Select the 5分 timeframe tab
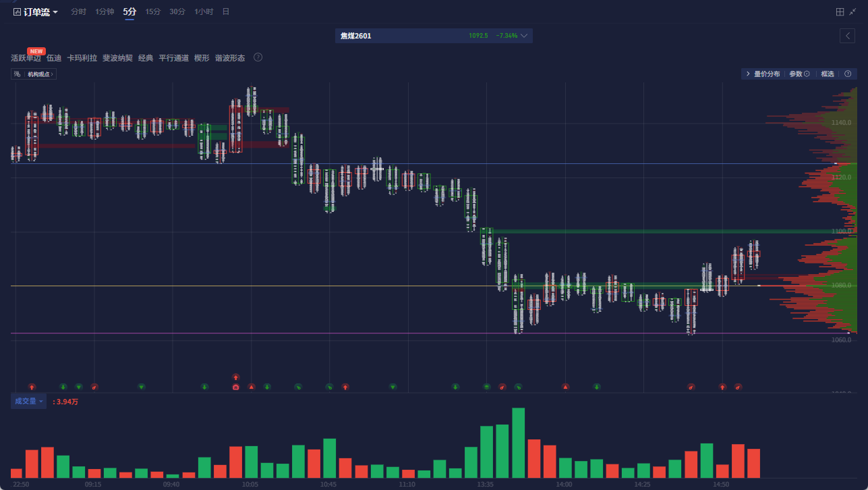 point(129,12)
